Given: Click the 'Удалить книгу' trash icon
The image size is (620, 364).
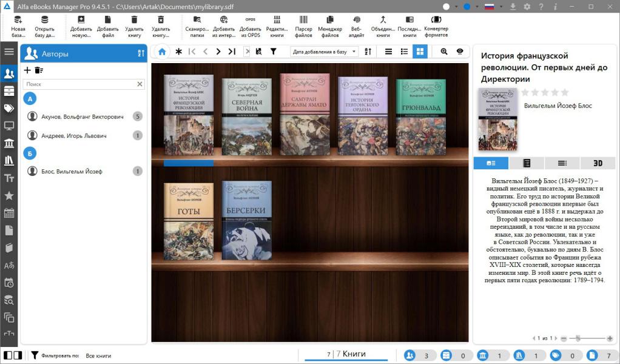Looking at the screenshot, I should pos(134,20).
